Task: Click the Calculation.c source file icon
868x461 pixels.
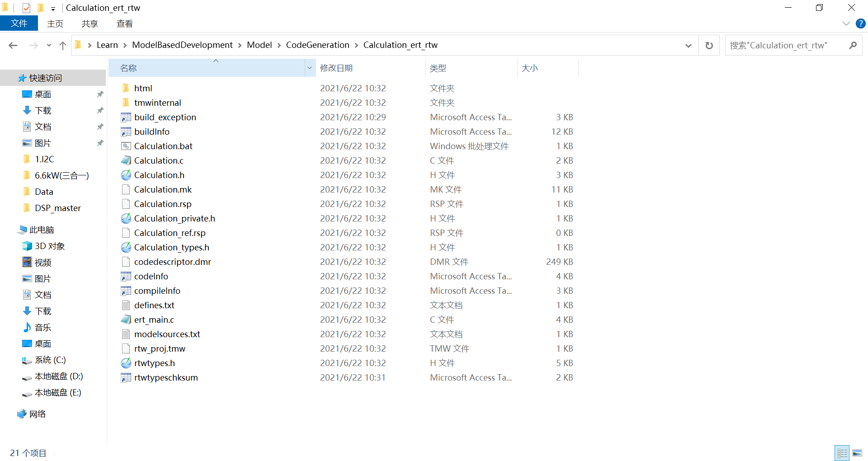Action: pyautogui.click(x=126, y=160)
